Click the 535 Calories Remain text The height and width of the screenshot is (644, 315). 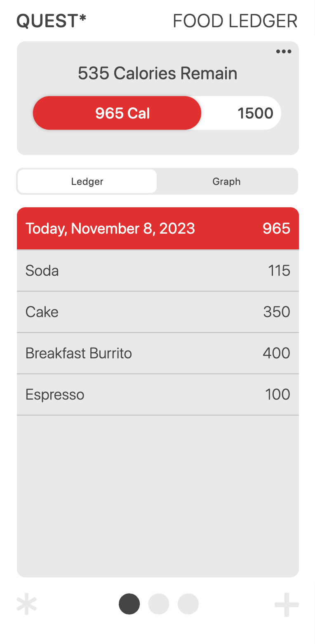point(157,73)
